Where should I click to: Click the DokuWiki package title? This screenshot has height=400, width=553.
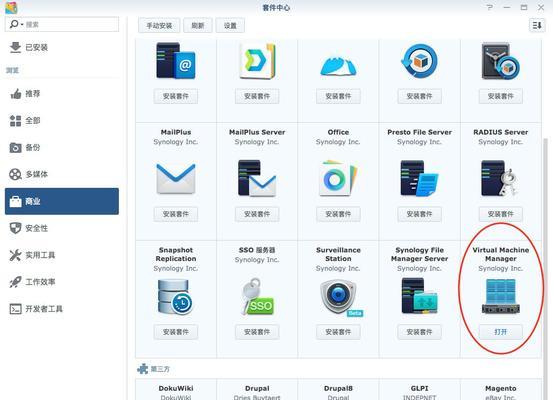tap(176, 388)
